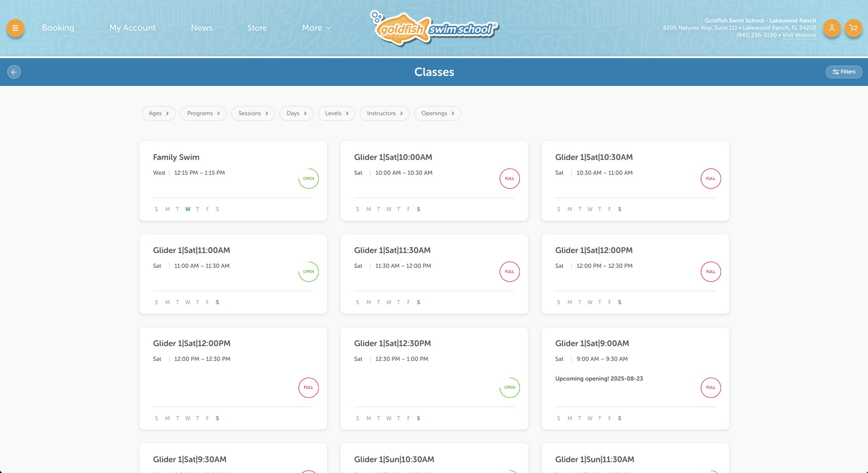
Task: Click the 11:00 AM – 11:30 AM time
Action: tap(202, 266)
